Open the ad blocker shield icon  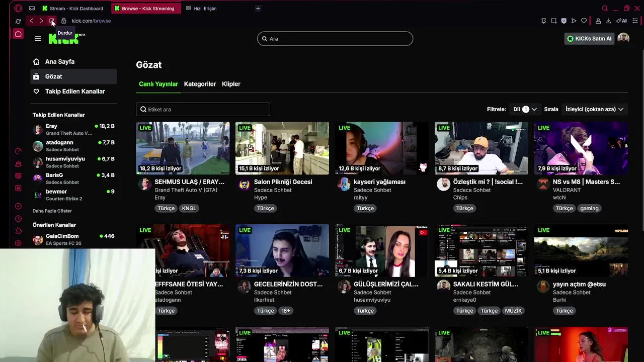(563, 21)
